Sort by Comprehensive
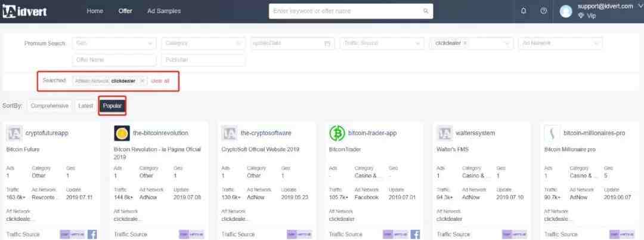Screen dimensions: 644x240 (49, 106)
